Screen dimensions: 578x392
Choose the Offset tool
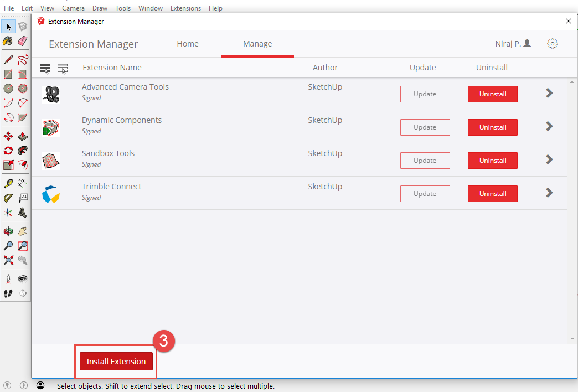coord(23,165)
